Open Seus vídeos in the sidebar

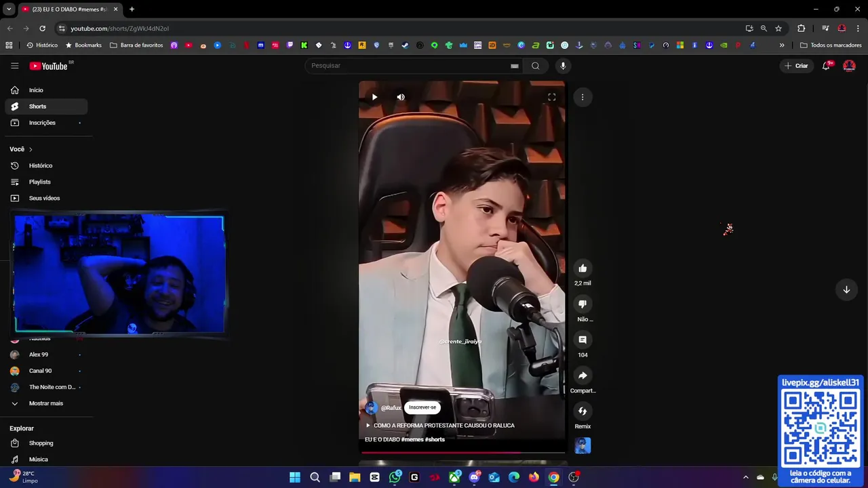46,198
